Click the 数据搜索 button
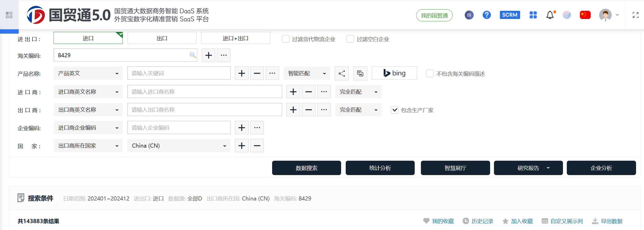 pos(306,168)
